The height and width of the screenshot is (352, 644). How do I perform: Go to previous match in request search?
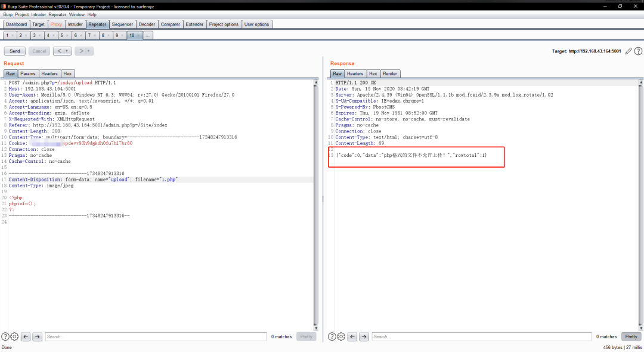click(26, 336)
